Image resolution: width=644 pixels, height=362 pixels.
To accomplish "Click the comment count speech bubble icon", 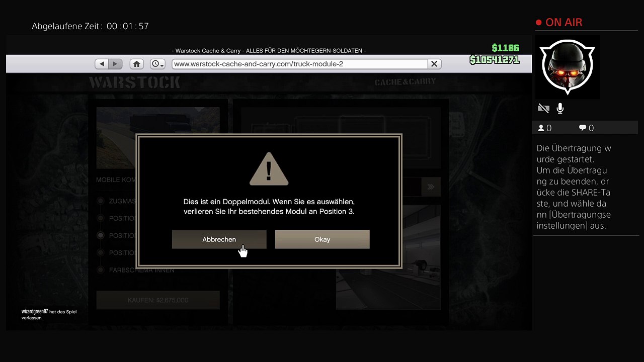I will (583, 128).
